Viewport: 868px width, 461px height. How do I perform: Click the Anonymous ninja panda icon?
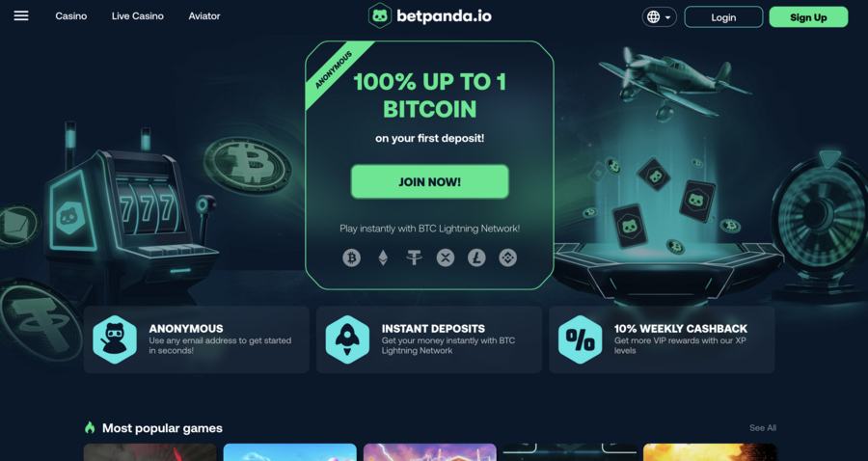coord(115,339)
